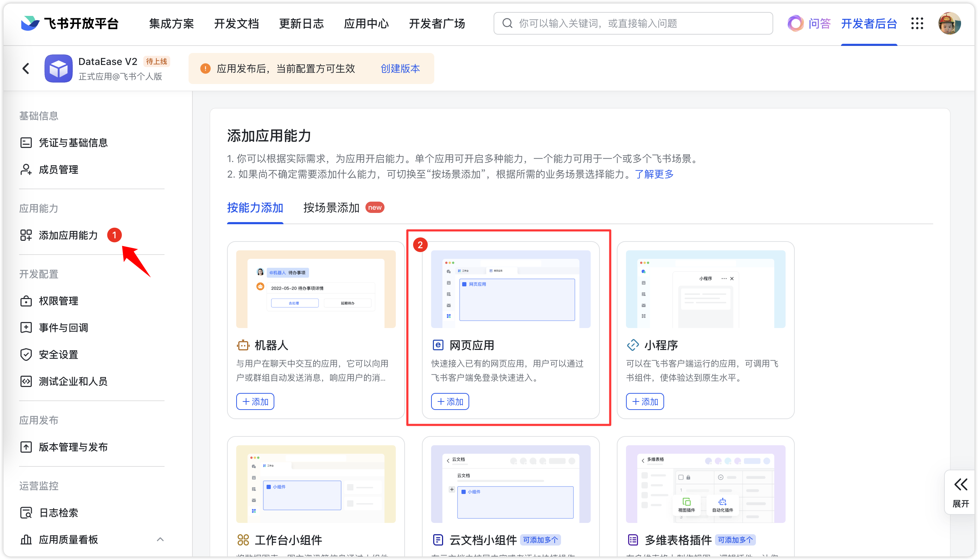Click the 待上线 status badge
Viewport: 978px width, 560px height.
pyautogui.click(x=156, y=61)
